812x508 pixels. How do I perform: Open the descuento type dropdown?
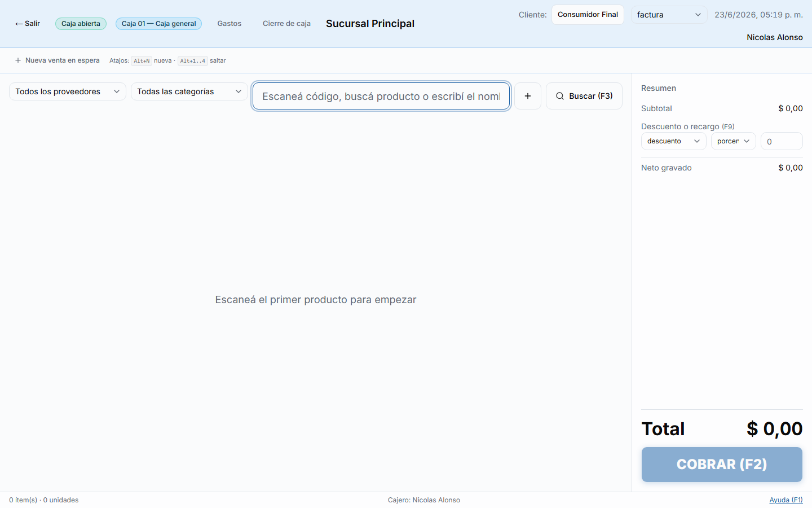pyautogui.click(x=673, y=141)
